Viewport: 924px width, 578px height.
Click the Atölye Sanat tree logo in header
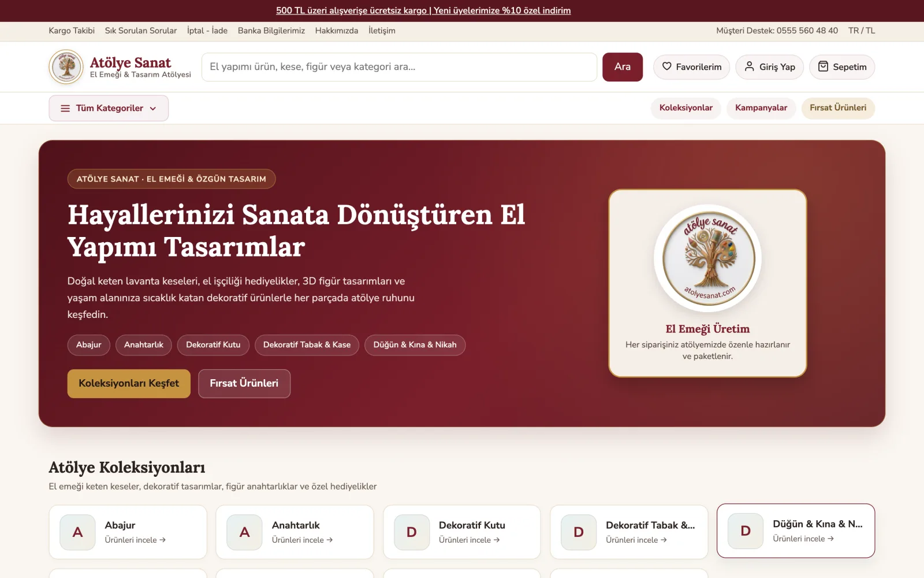(x=66, y=67)
